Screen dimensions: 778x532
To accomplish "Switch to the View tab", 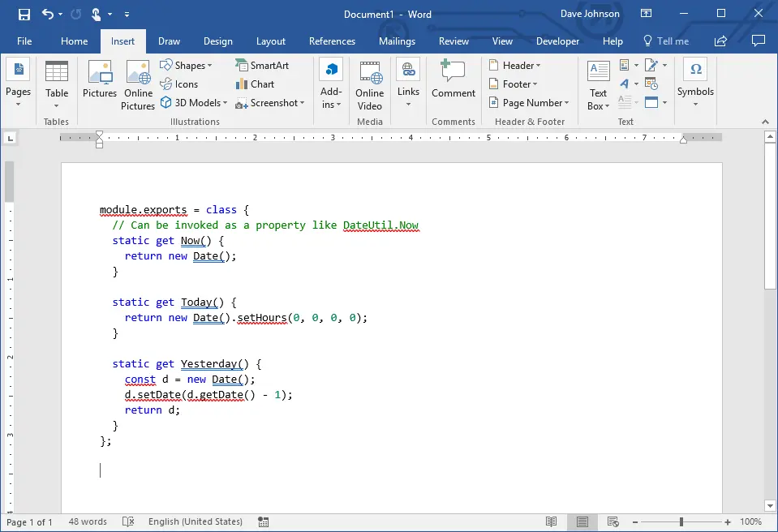I will (x=502, y=41).
